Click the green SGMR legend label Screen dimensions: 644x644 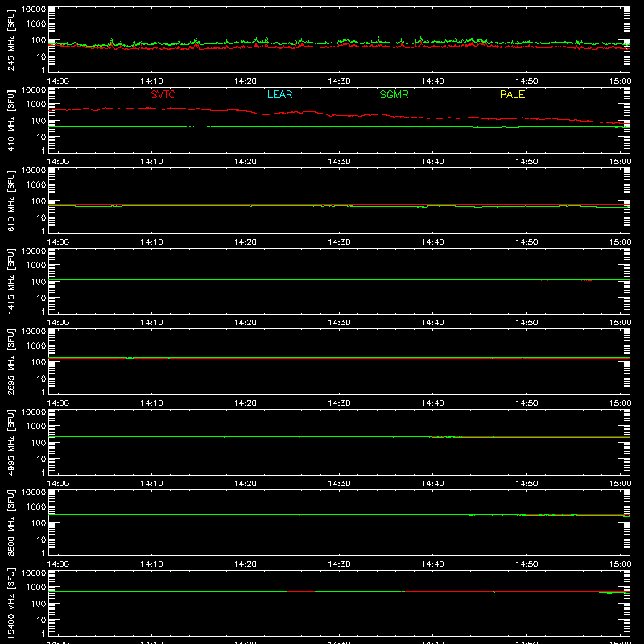pyautogui.click(x=394, y=94)
